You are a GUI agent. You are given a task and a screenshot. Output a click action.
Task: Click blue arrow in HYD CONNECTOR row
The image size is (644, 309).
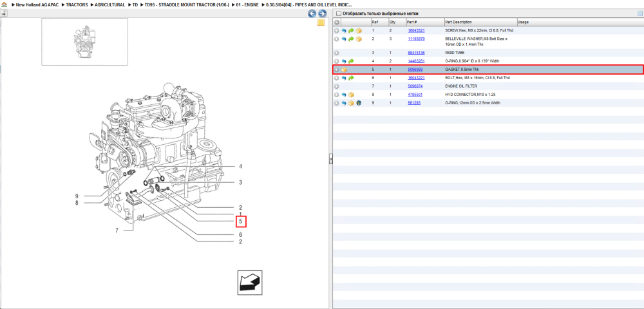(x=344, y=95)
